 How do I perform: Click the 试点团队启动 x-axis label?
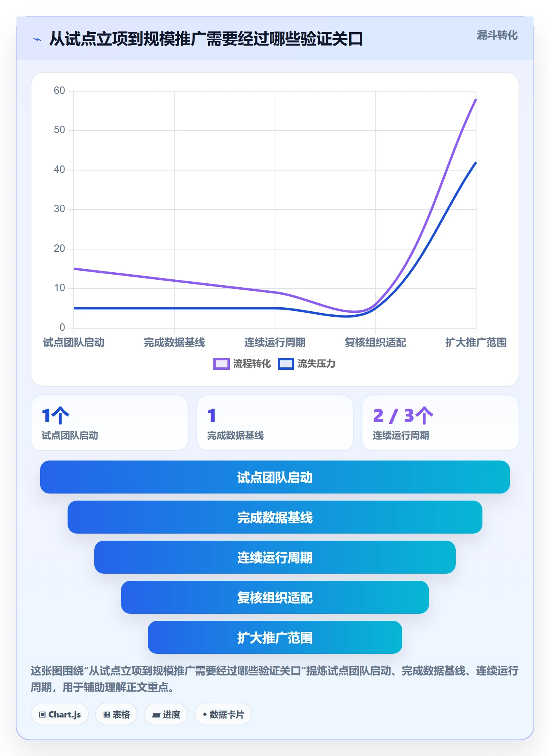74,342
